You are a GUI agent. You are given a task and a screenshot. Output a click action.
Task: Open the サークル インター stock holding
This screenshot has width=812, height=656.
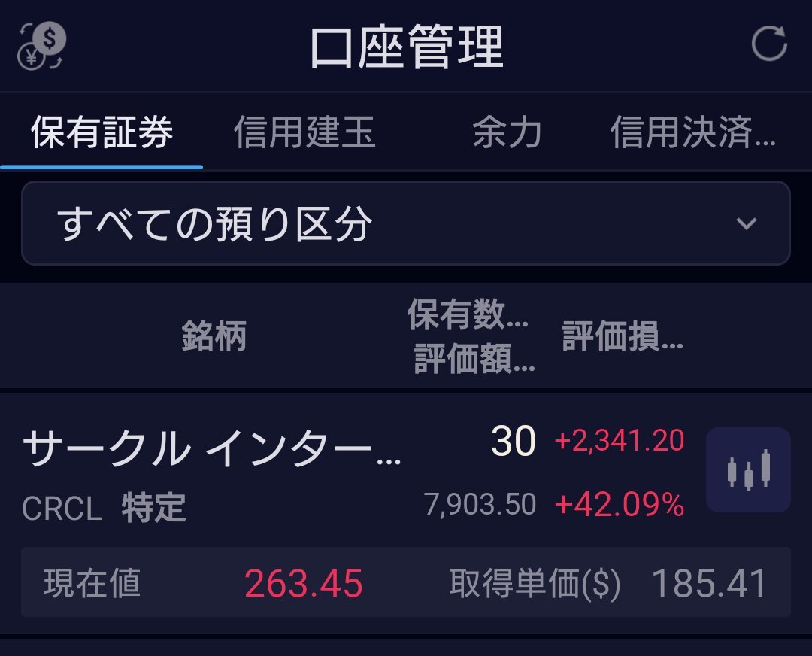pos(211,448)
